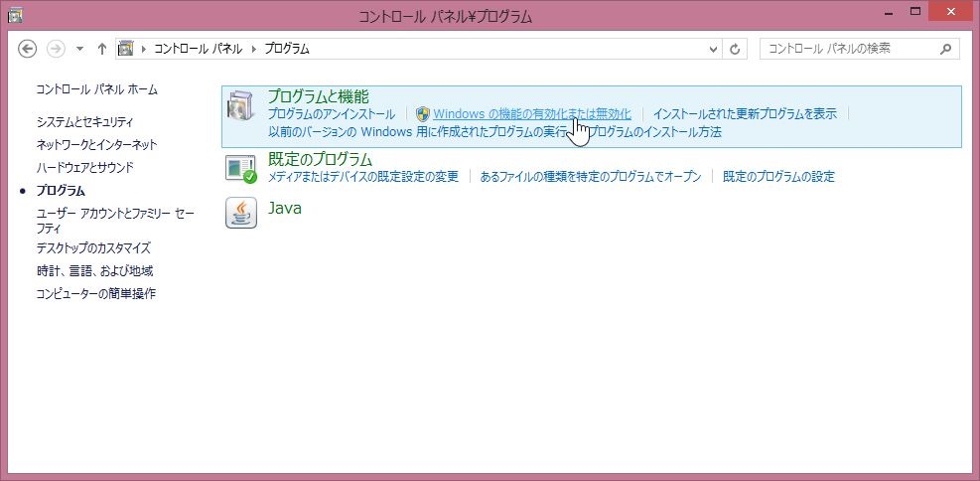Screen dimensions: 980x481
Task: Open Windows の機能の有効化または無効化 link
Action: (x=531, y=114)
